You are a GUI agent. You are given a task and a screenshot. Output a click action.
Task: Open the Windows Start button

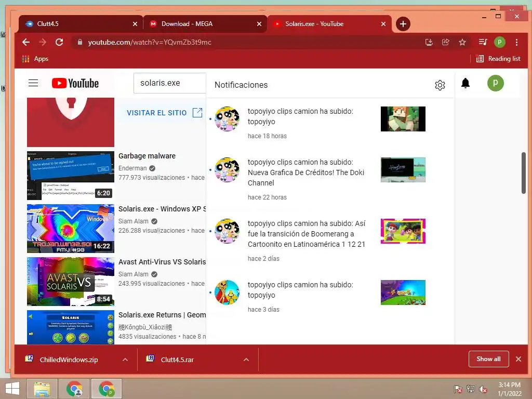click(12, 389)
